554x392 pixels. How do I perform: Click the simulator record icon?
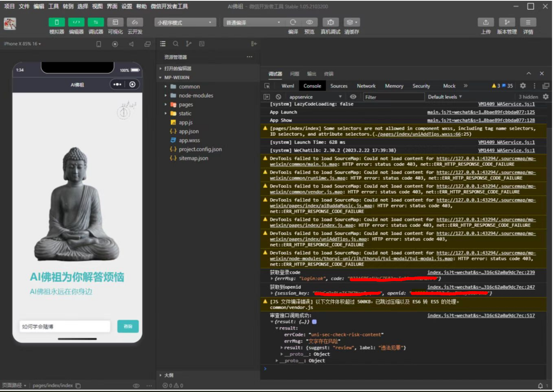click(x=115, y=44)
